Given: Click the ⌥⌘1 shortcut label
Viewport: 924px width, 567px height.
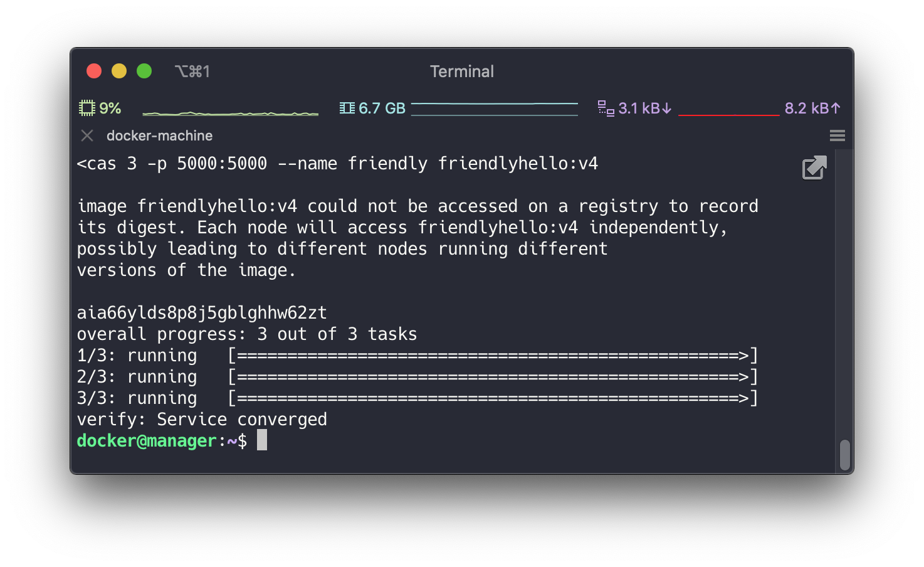Looking at the screenshot, I should tap(192, 71).
